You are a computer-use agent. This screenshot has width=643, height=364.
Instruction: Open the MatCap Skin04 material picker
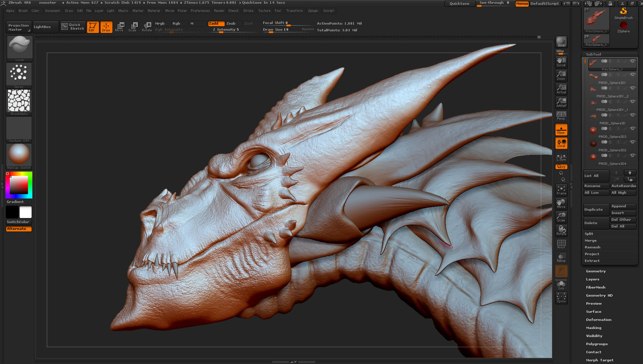(x=19, y=156)
